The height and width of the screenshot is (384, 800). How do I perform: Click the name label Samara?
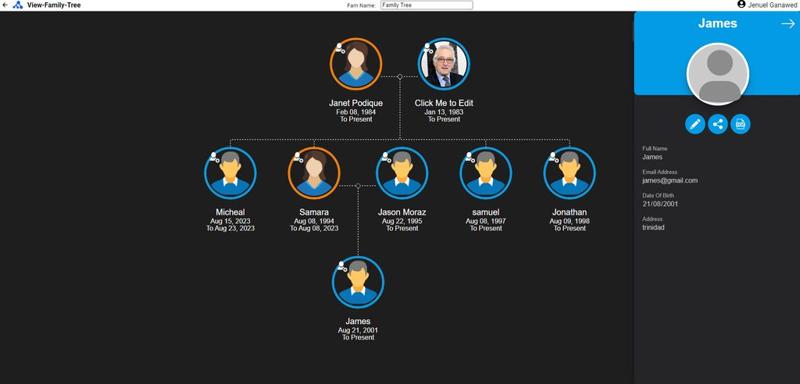pyautogui.click(x=314, y=212)
